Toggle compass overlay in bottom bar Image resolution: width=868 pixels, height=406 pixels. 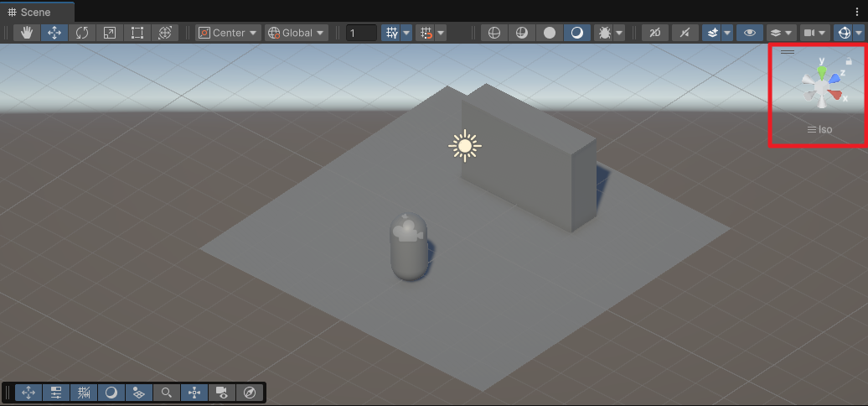(x=250, y=393)
